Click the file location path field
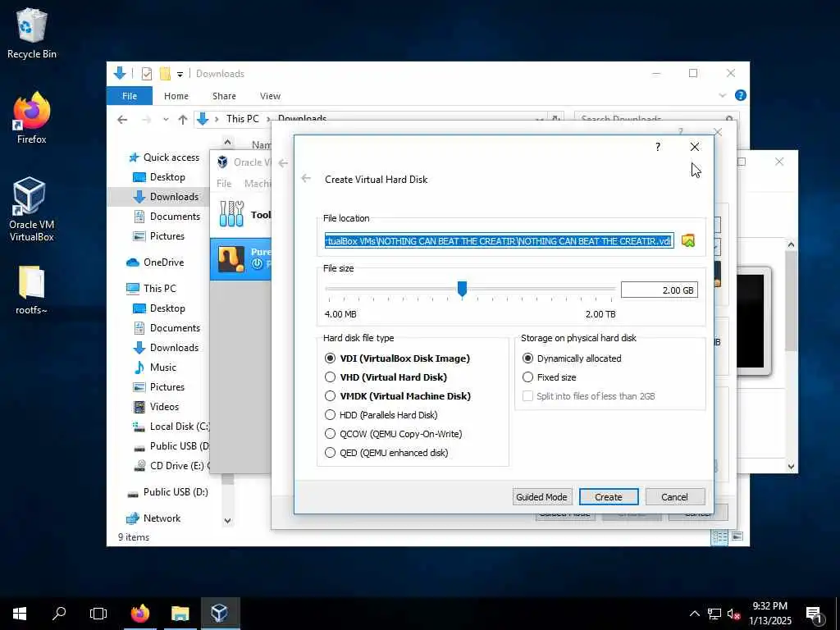This screenshot has width=840, height=630. pyautogui.click(x=499, y=241)
